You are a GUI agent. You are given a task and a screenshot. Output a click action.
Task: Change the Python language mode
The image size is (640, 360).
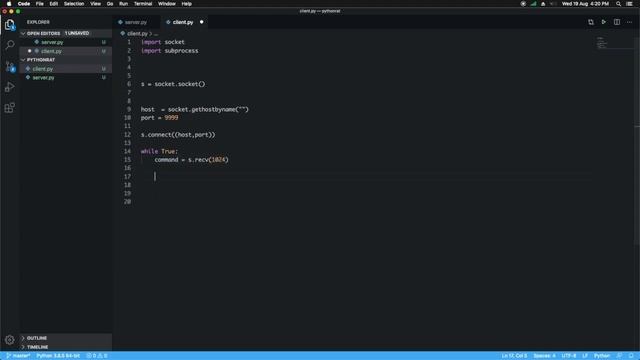(x=602, y=356)
